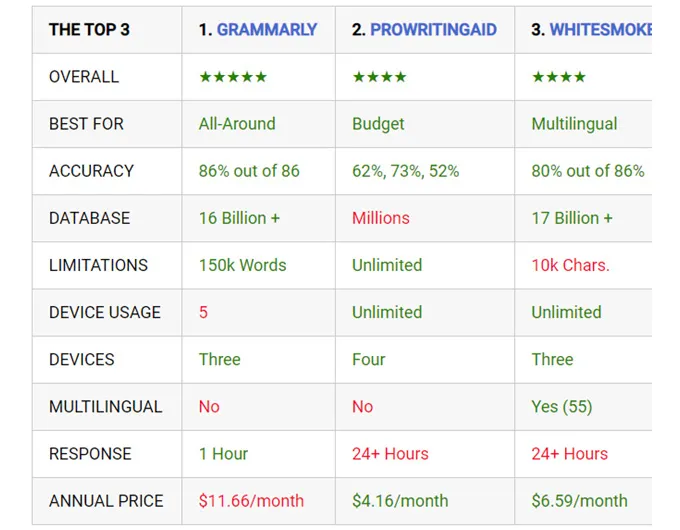Click the "62%, 73%, 52%" accuracy value
This screenshot has width=680, height=530.
[x=405, y=171]
